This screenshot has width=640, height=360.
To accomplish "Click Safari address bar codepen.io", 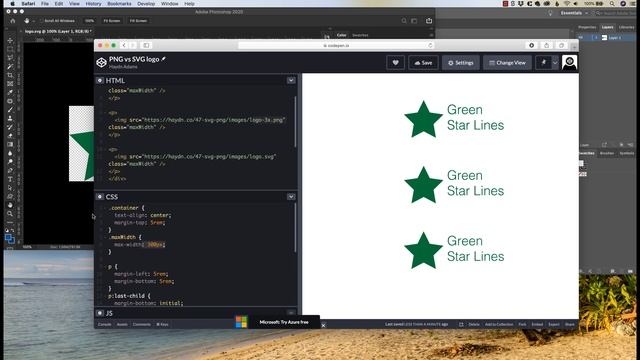I will (336, 45).
